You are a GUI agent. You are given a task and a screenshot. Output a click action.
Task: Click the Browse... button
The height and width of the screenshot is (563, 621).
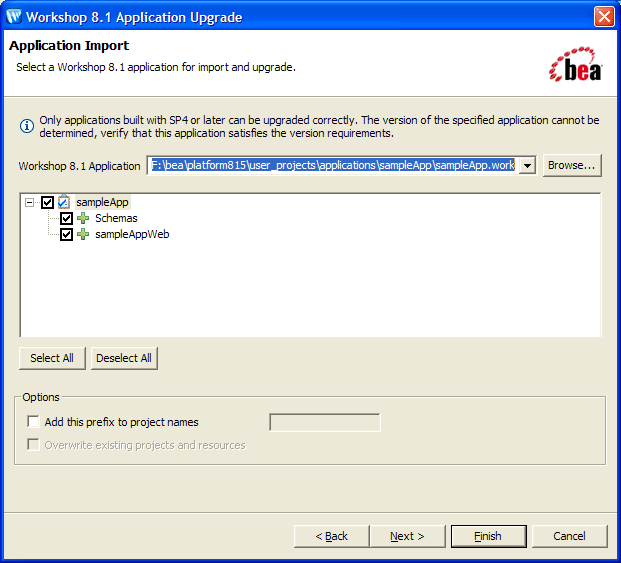572,165
